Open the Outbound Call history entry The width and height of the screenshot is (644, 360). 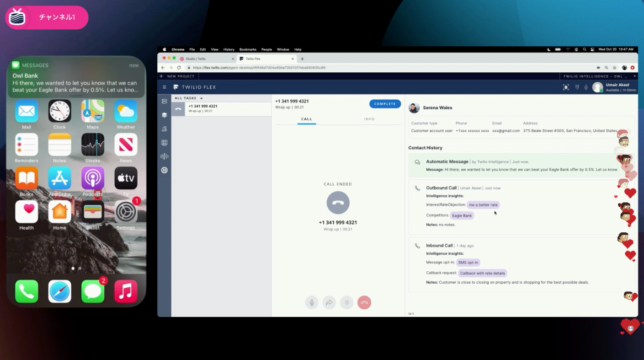[x=521, y=207]
